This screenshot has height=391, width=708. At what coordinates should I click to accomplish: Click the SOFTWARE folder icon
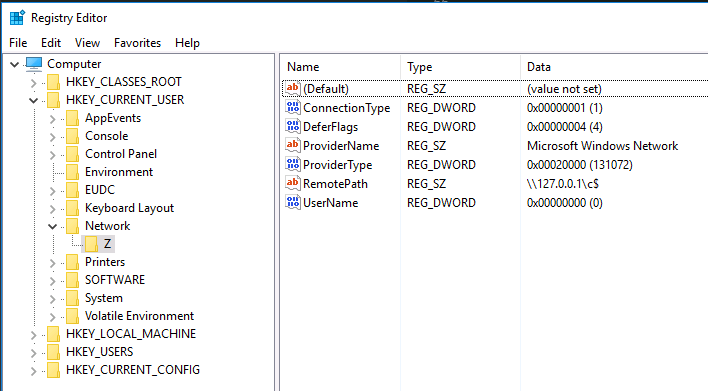pyautogui.click(x=72, y=280)
